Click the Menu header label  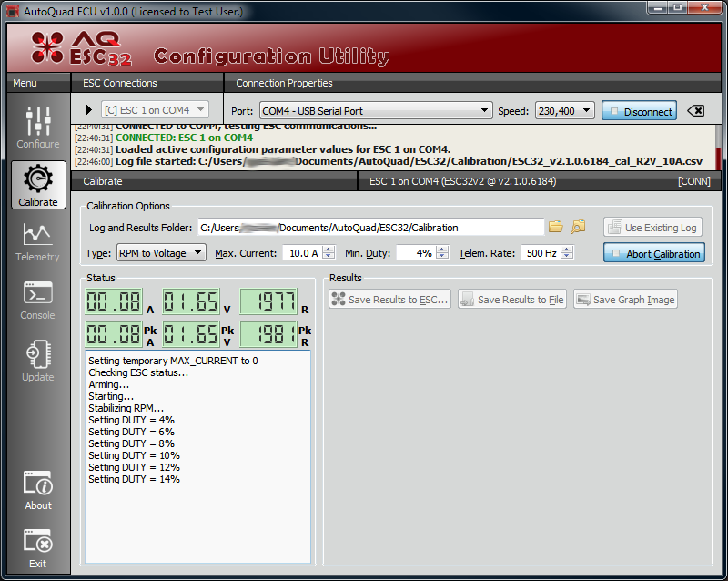tap(25, 83)
